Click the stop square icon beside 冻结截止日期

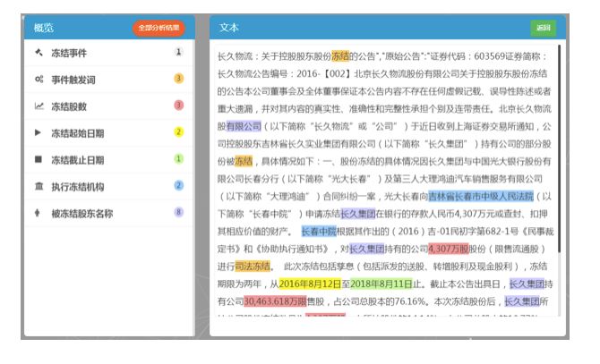pyautogui.click(x=39, y=159)
